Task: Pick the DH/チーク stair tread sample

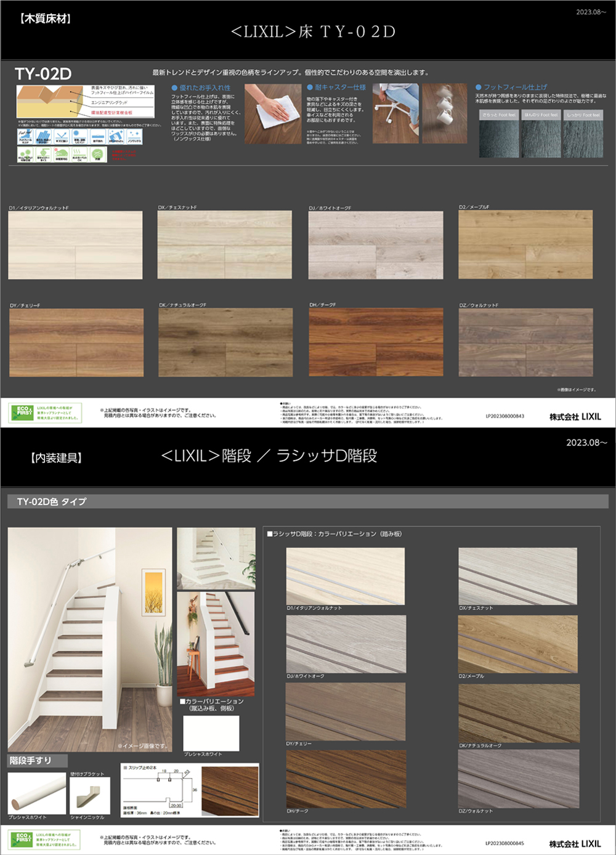Action: (x=346, y=779)
